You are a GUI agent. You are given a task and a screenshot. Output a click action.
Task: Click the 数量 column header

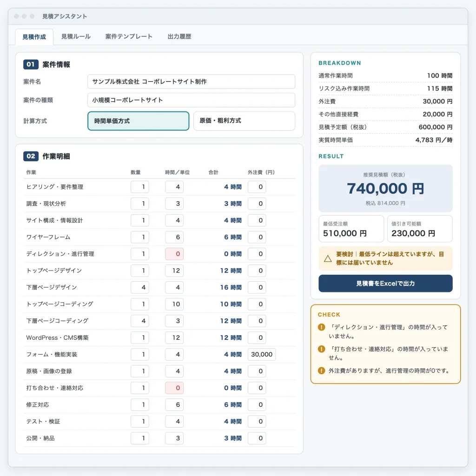click(135, 172)
